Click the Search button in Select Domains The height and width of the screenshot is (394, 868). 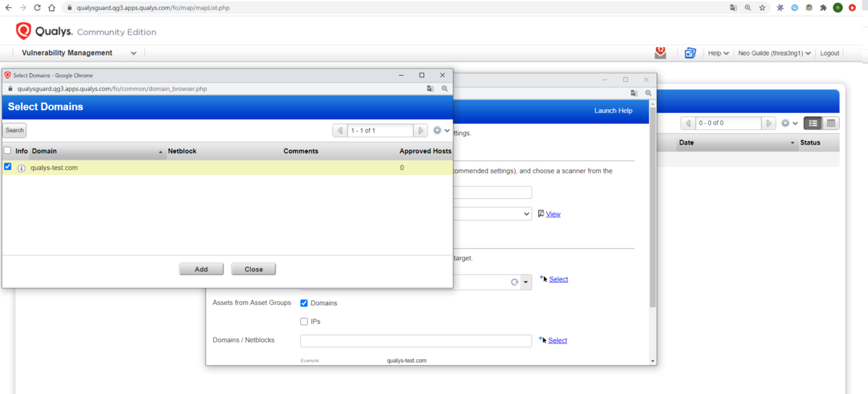click(14, 130)
